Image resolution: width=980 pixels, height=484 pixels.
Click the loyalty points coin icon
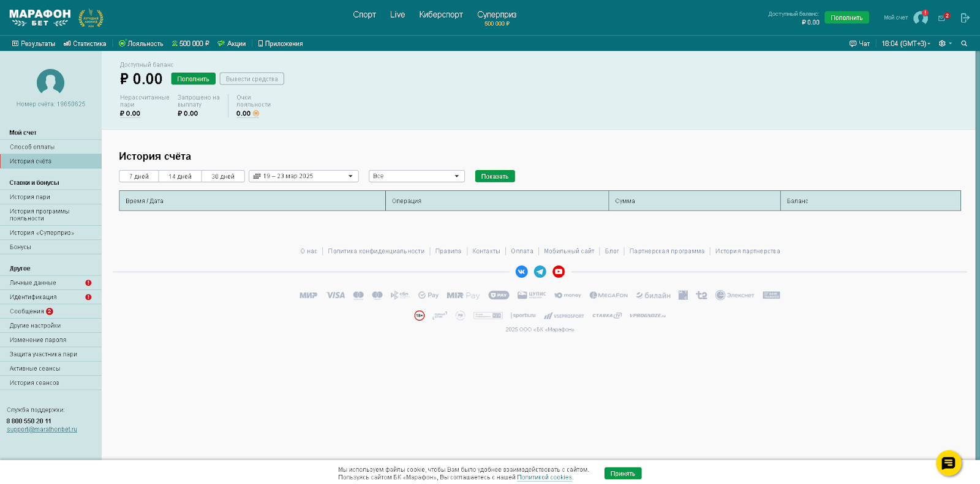[256, 113]
